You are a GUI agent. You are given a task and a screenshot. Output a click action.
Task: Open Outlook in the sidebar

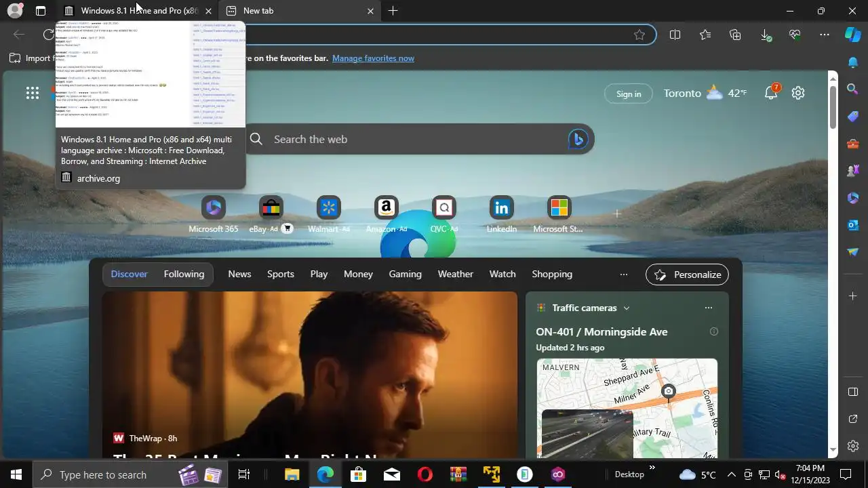tap(853, 225)
